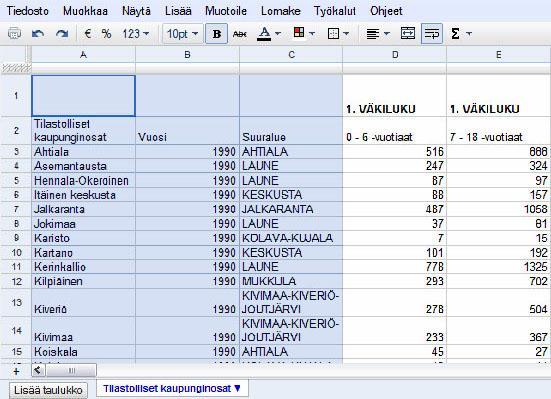Click the 'Asemantausta' cell
This screenshot has width=551, height=399.
coord(84,166)
